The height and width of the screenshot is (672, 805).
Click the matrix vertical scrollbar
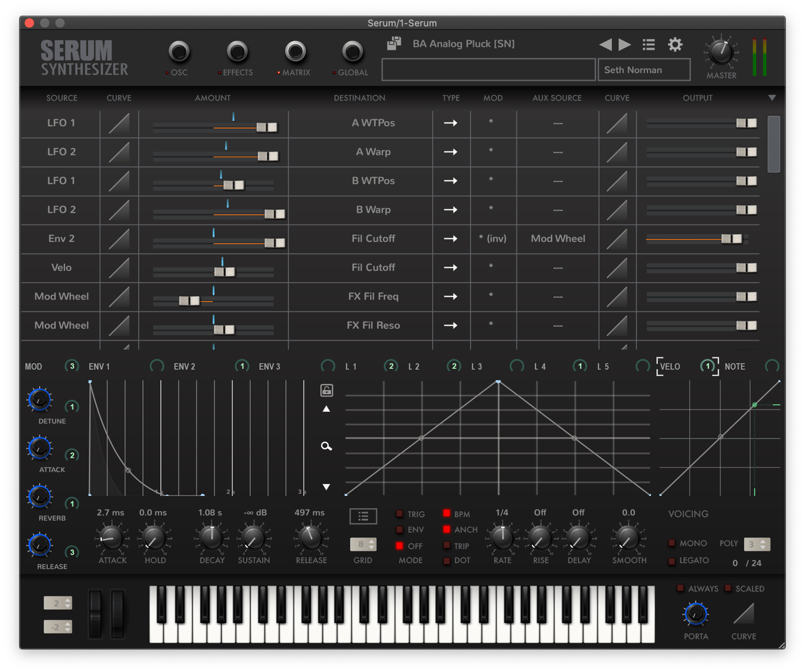(x=773, y=144)
